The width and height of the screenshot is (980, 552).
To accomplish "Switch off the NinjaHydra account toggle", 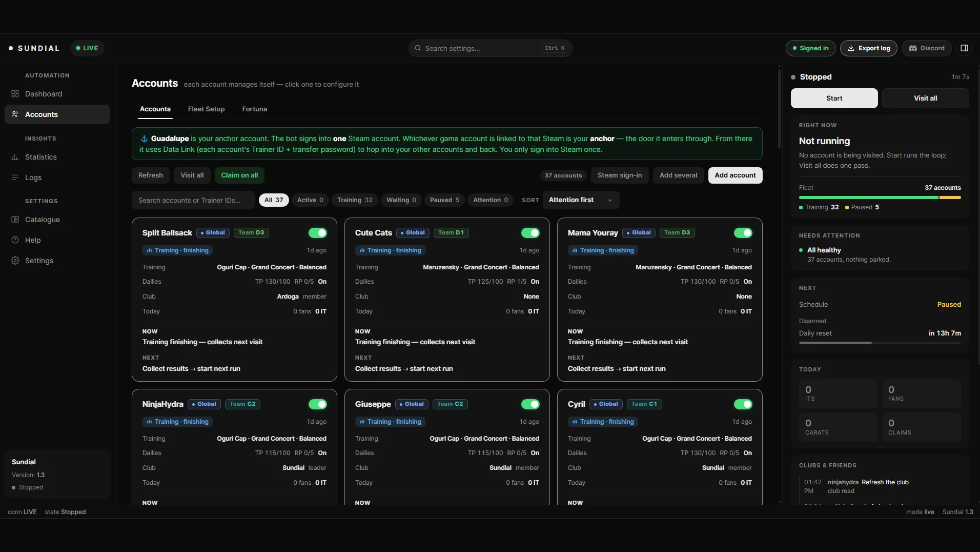I will tap(318, 404).
